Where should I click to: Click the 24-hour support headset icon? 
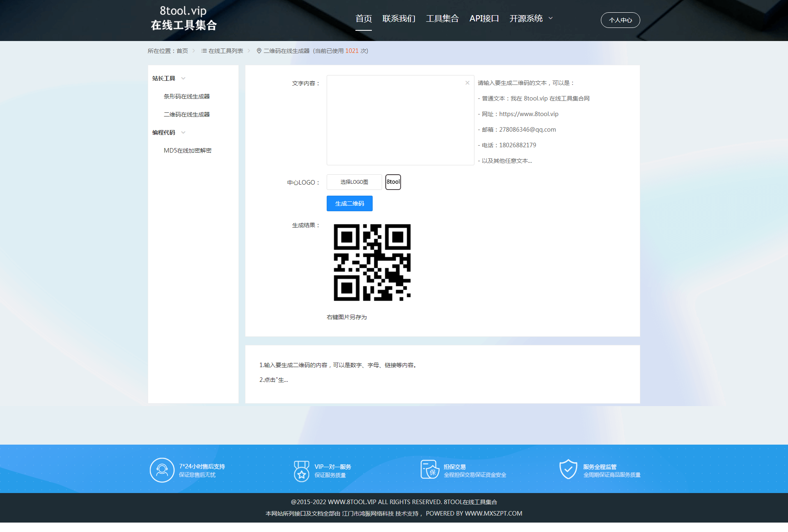[162, 470]
